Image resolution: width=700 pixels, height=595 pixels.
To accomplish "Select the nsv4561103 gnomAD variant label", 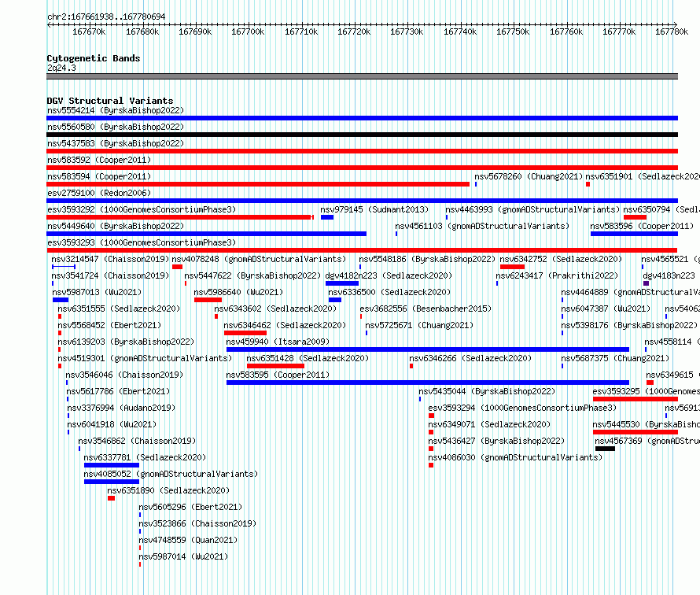I will 482,226.
